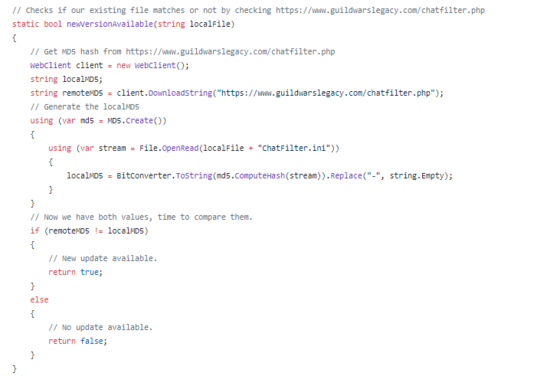Click the newVersionAvailable method name

point(110,24)
